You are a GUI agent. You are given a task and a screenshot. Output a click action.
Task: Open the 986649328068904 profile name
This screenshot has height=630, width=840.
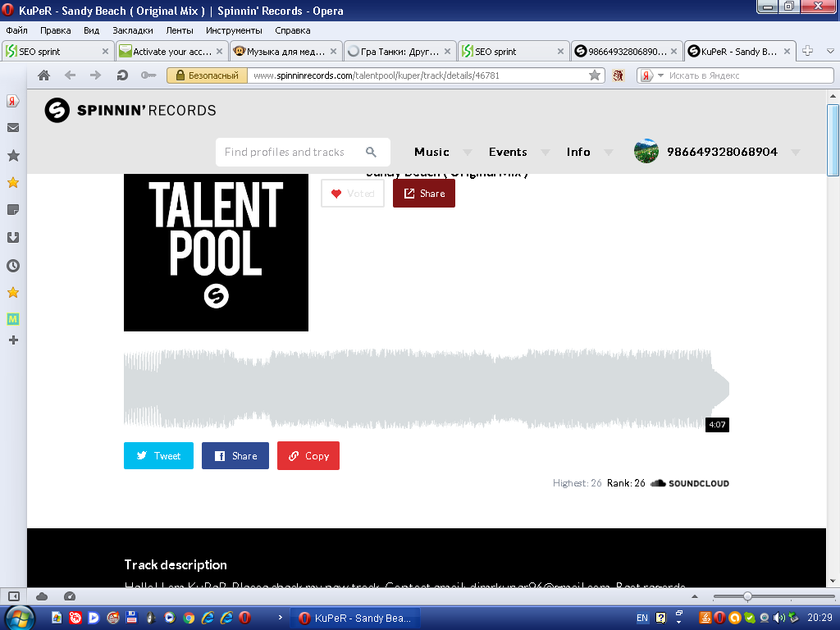click(722, 152)
